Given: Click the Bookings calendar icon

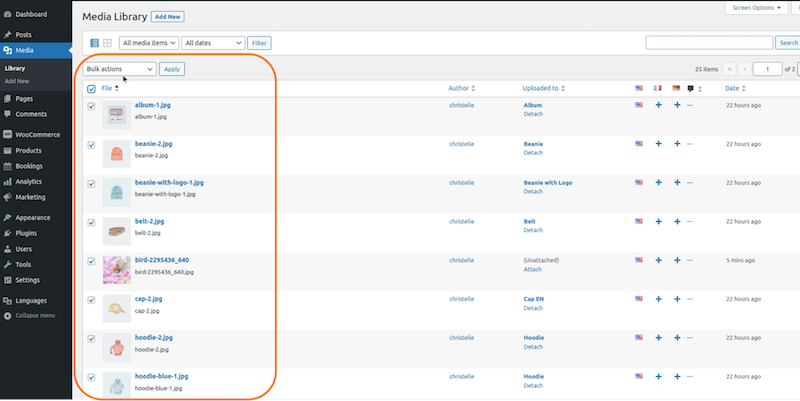Looking at the screenshot, I should tap(7, 166).
